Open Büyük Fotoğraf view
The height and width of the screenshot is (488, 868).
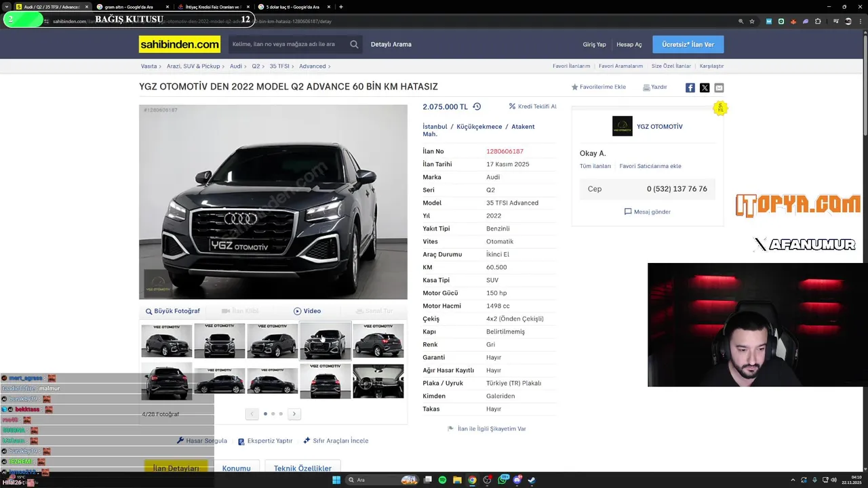(173, 311)
